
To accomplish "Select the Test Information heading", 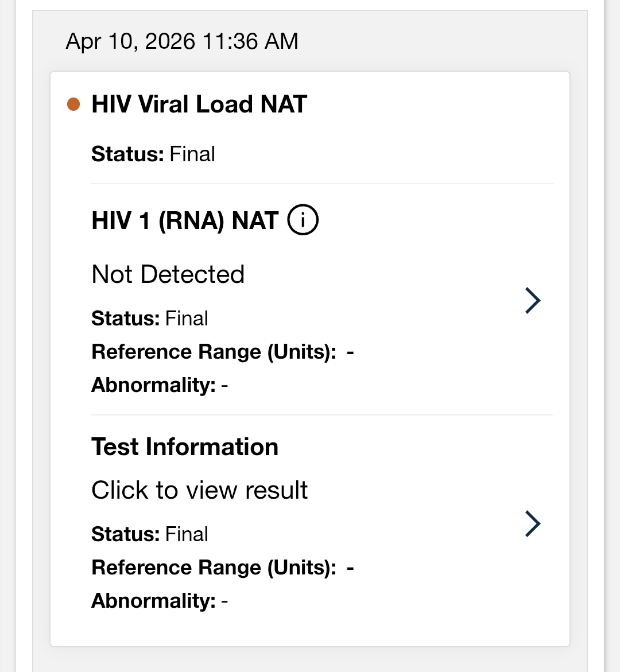I will tap(185, 447).
